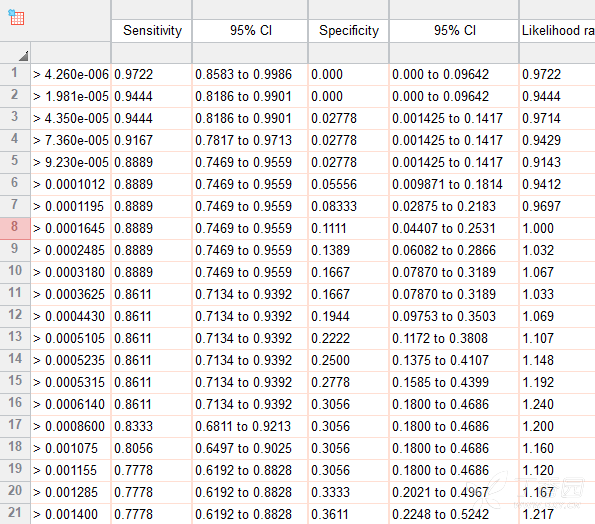Click CI cell '0.6811 to 0.9213'
This screenshot has height=524, width=595.
[250, 426]
